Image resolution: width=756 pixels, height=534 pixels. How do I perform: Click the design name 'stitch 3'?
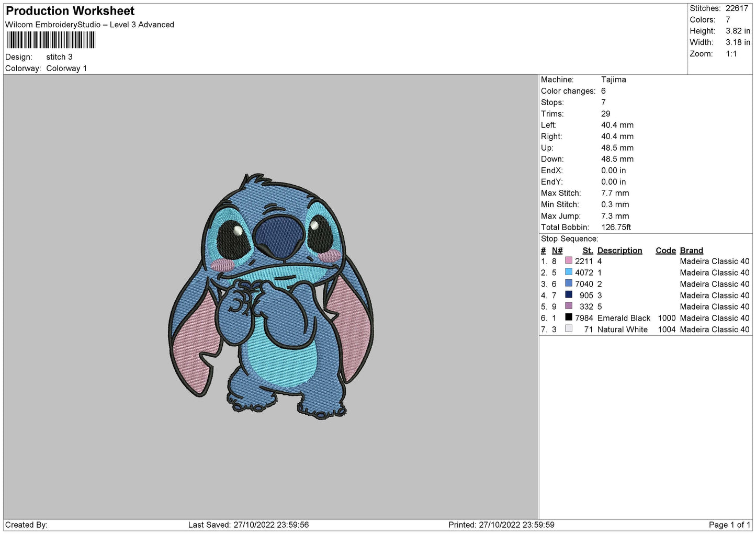tap(59, 57)
